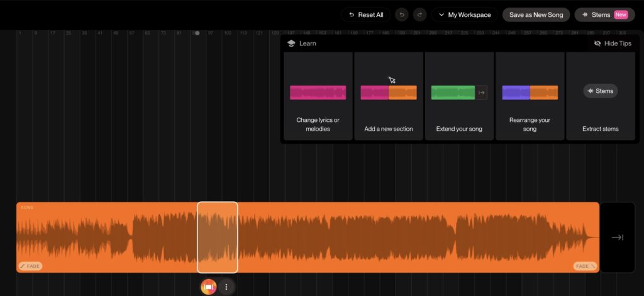644x296 pixels.
Task: Click the extend arrow at song end
Action: point(617,238)
